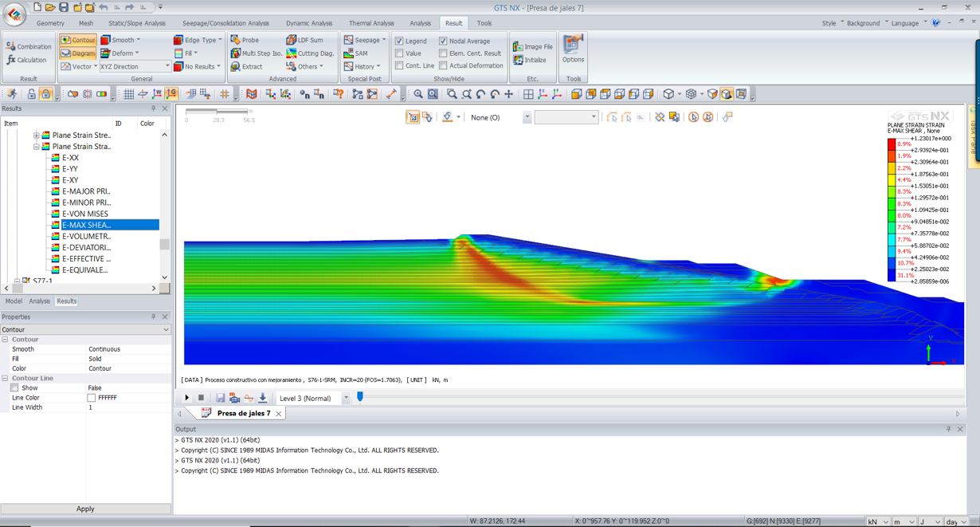Screen dimensions: 980x527
Task: Enable the Cont. Line checkbox
Action: tap(399, 65)
